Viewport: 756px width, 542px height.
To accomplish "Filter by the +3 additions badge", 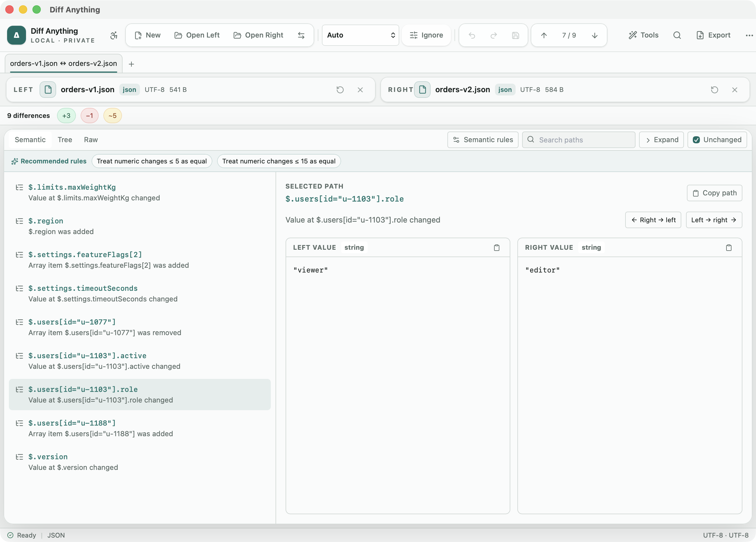I will pyautogui.click(x=66, y=116).
